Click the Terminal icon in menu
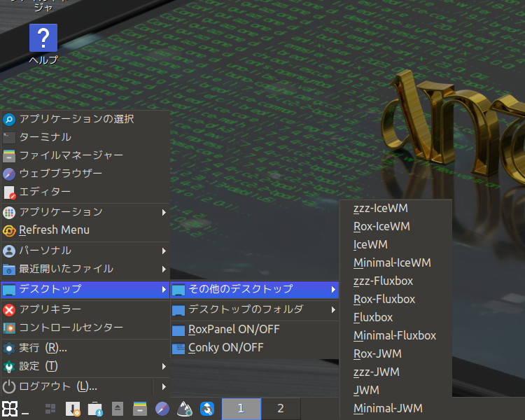The image size is (525, 420). point(9,137)
